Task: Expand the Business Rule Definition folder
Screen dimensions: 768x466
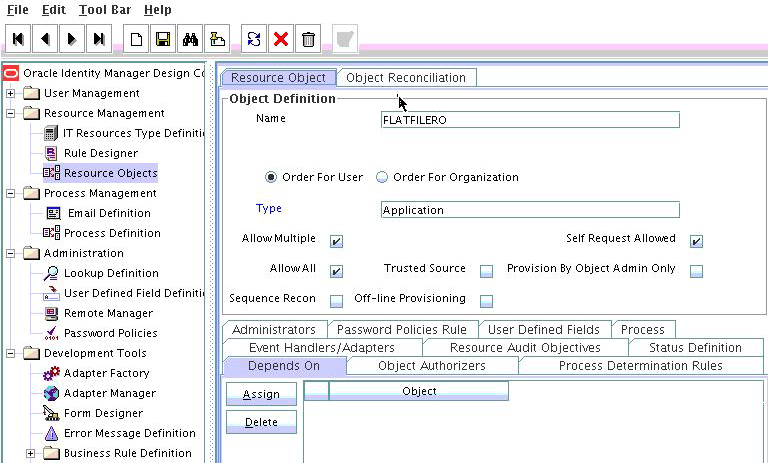Action: [31, 453]
